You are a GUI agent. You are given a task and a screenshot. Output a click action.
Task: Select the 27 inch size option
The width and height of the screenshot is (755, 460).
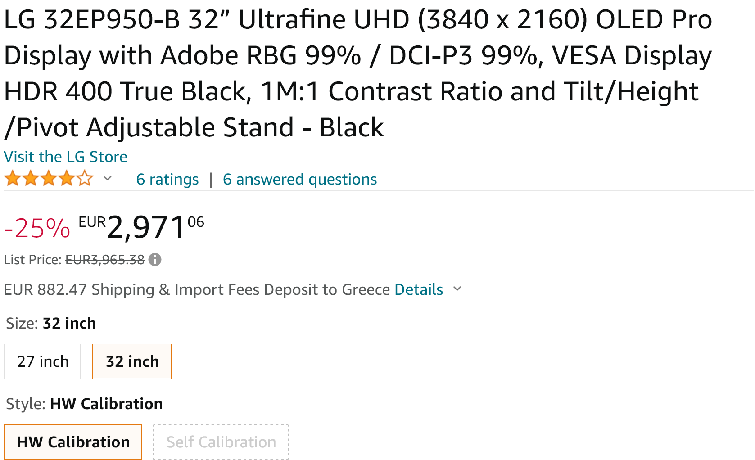pyautogui.click(x=43, y=361)
